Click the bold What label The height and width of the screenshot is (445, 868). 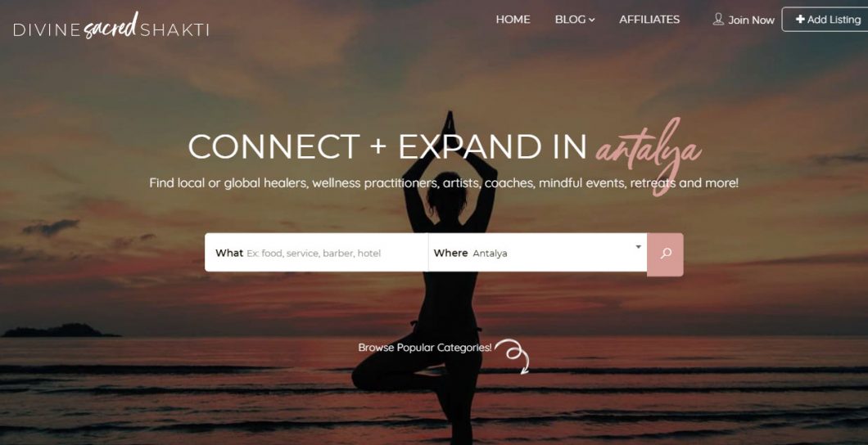pos(229,253)
